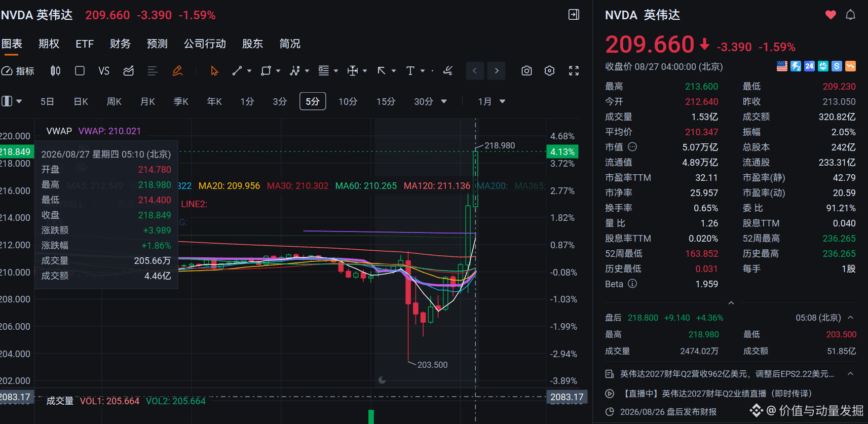Click the horizontal lines list icon

153,71
